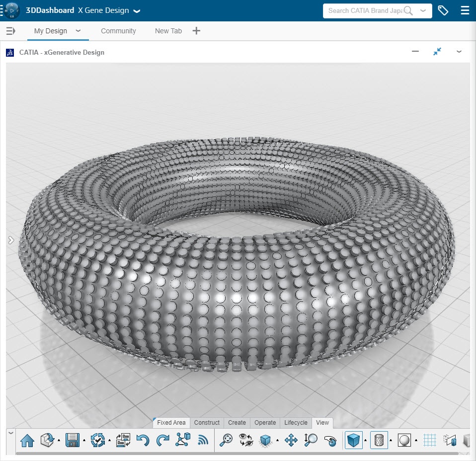The width and height of the screenshot is (476, 461).
Task: Click the Undo arrow icon
Action: pos(143,440)
